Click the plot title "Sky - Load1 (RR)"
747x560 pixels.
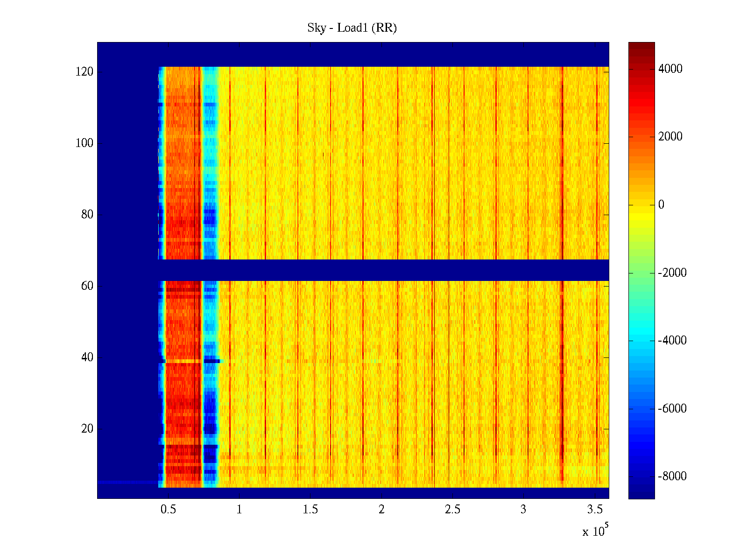(x=352, y=28)
